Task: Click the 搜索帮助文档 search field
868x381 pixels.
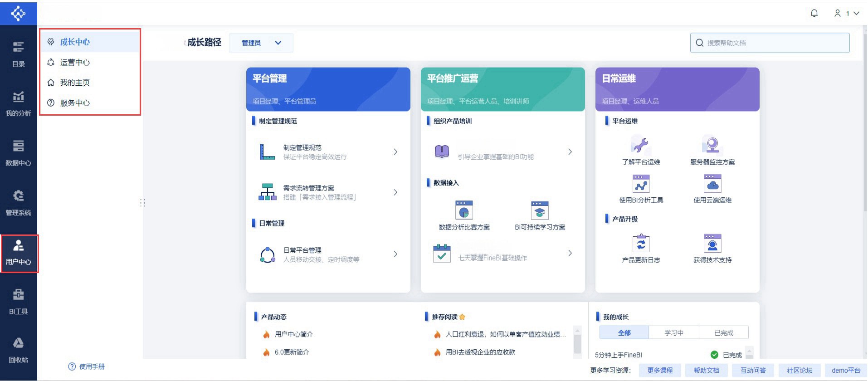Action: (x=770, y=43)
